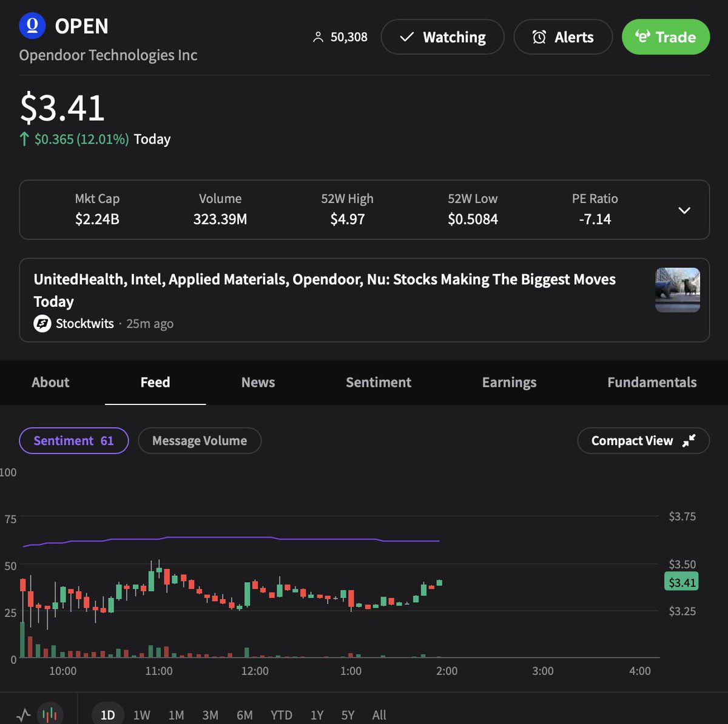Open the news article thumbnail image
The height and width of the screenshot is (724, 728).
678,290
